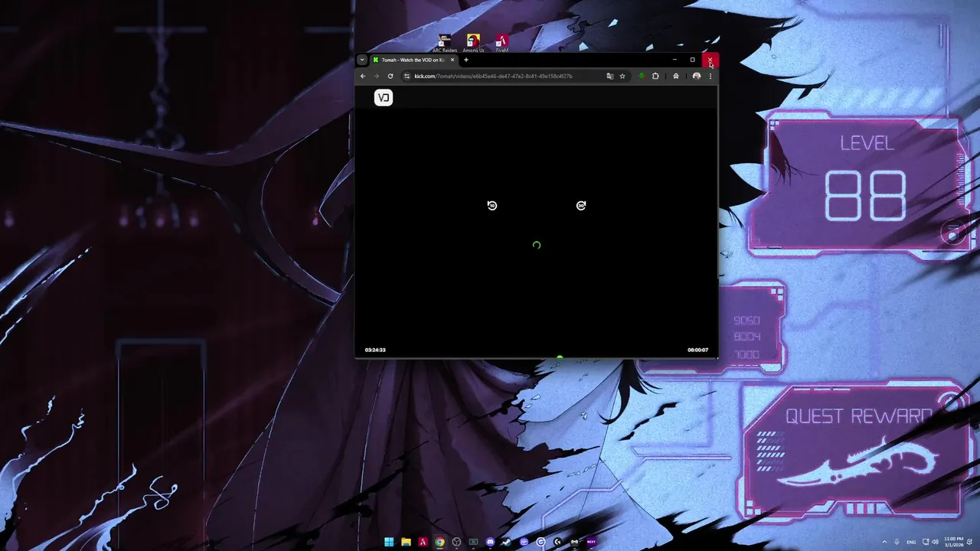Open the notification bell in tray

970,542
